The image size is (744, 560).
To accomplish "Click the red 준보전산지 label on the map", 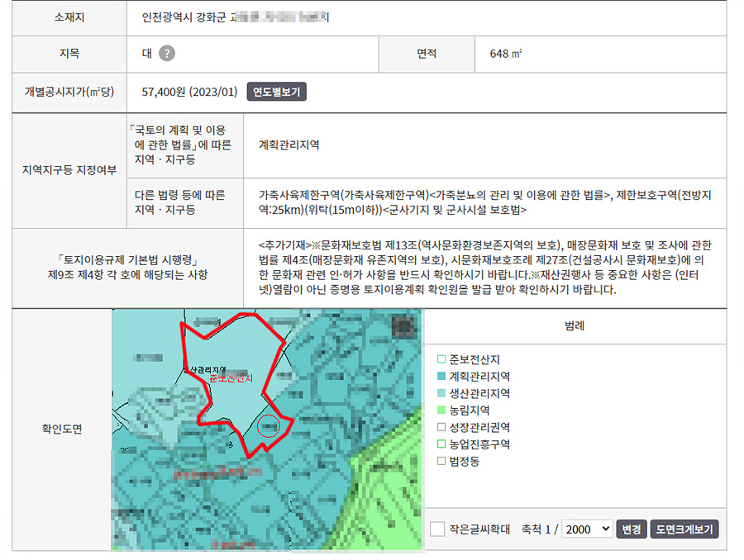I will point(231,378).
